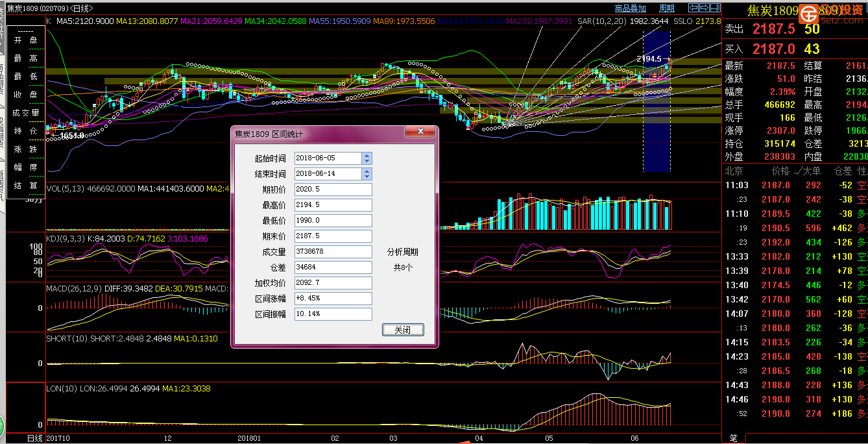Click the KDJ(9,3,3) indicator label
Image resolution: width=868 pixels, height=444 pixels.
[66, 239]
